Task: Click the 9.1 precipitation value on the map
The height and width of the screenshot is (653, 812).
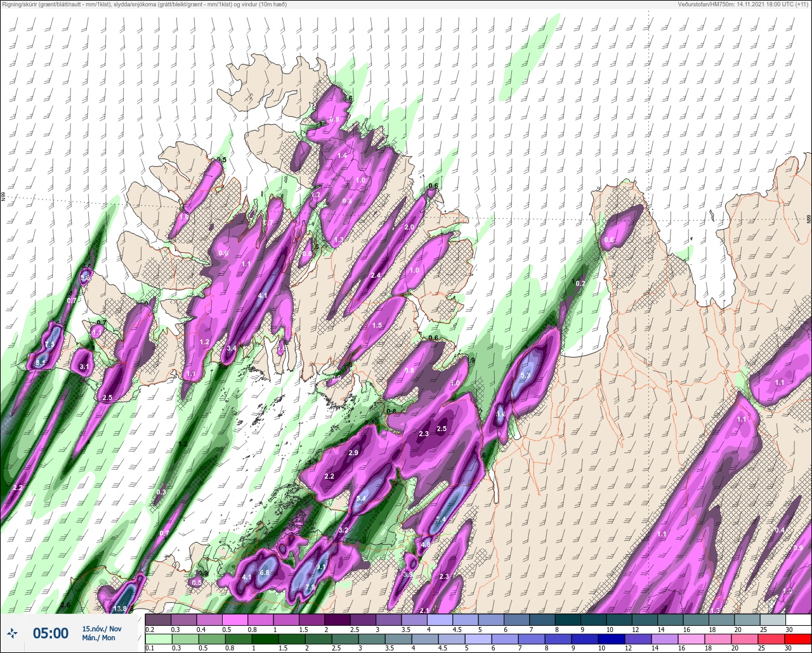Action: pyautogui.click(x=321, y=567)
